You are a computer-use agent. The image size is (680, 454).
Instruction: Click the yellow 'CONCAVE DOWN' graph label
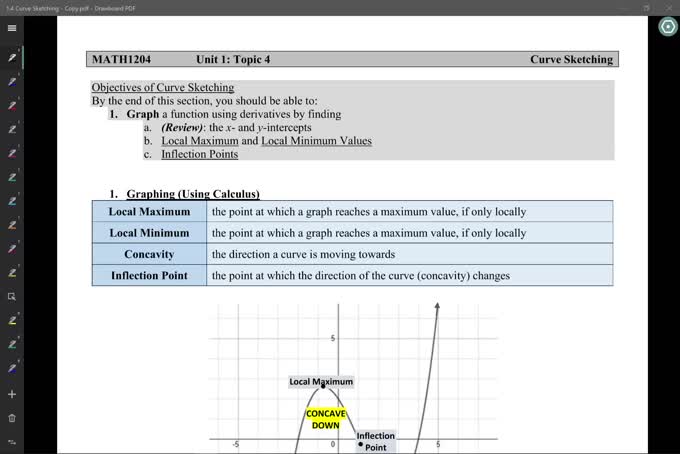pos(326,419)
